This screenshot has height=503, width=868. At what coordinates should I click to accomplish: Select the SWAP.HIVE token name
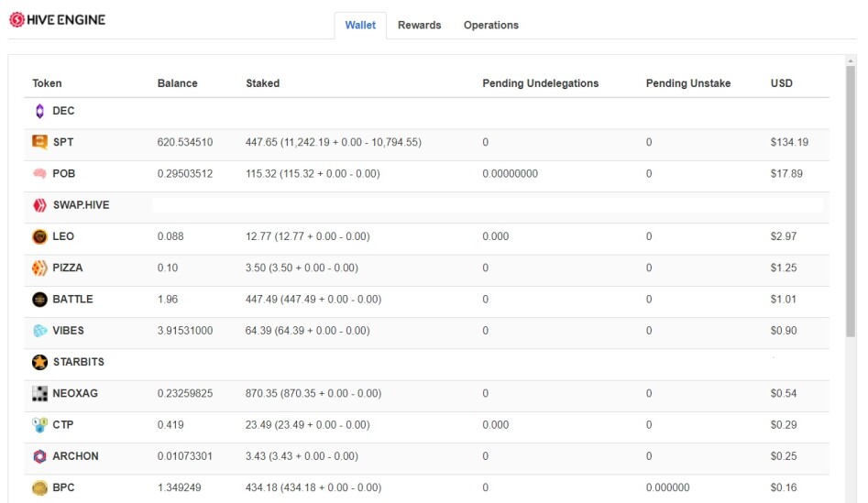(x=82, y=205)
